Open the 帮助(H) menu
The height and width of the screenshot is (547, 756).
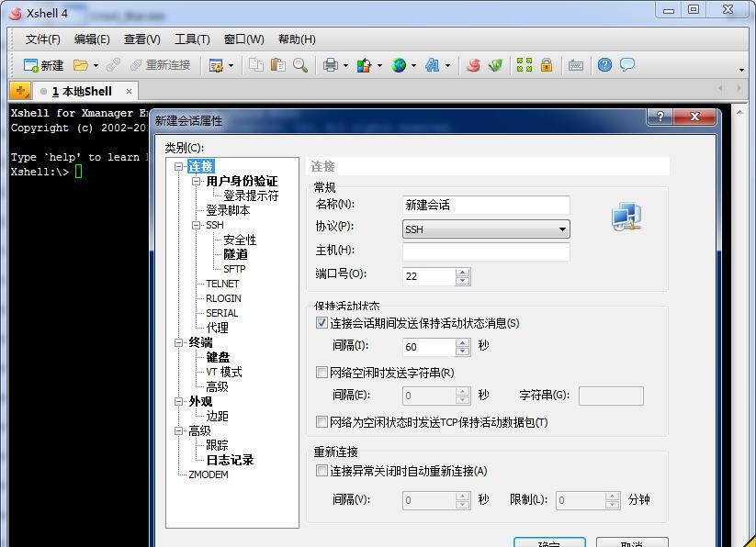pos(297,39)
